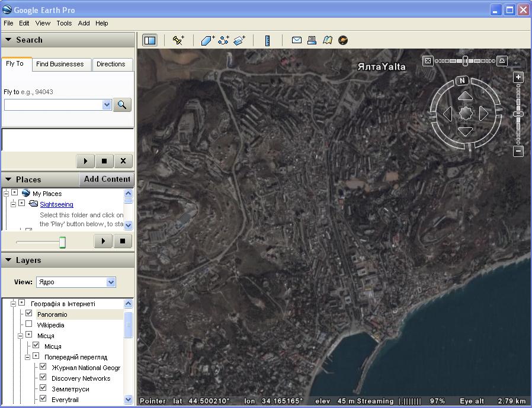Open the Fly to address dropdown

[107, 105]
